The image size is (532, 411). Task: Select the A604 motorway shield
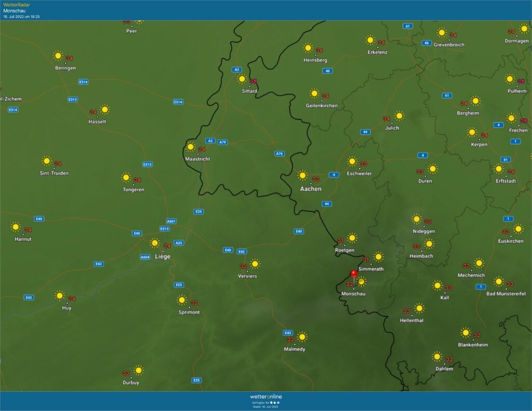point(145,257)
